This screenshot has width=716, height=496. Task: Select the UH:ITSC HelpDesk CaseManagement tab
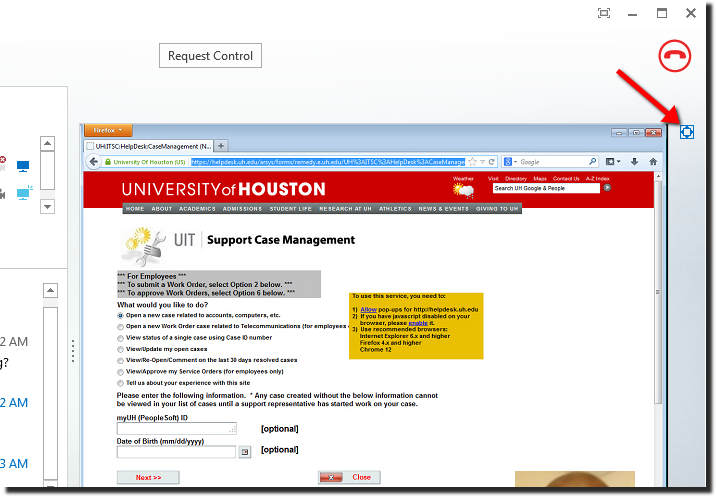point(150,146)
